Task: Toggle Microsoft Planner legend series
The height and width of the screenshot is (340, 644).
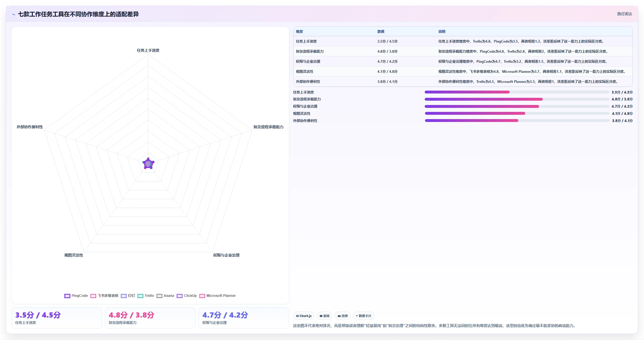Action: pos(218,296)
